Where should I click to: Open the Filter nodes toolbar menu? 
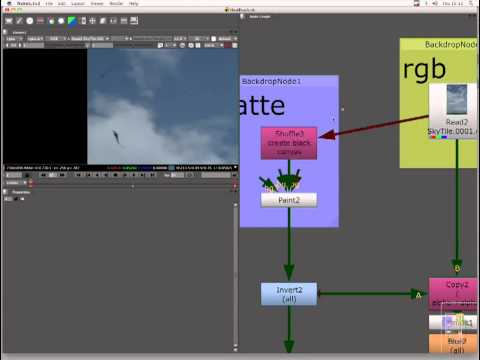point(61,21)
